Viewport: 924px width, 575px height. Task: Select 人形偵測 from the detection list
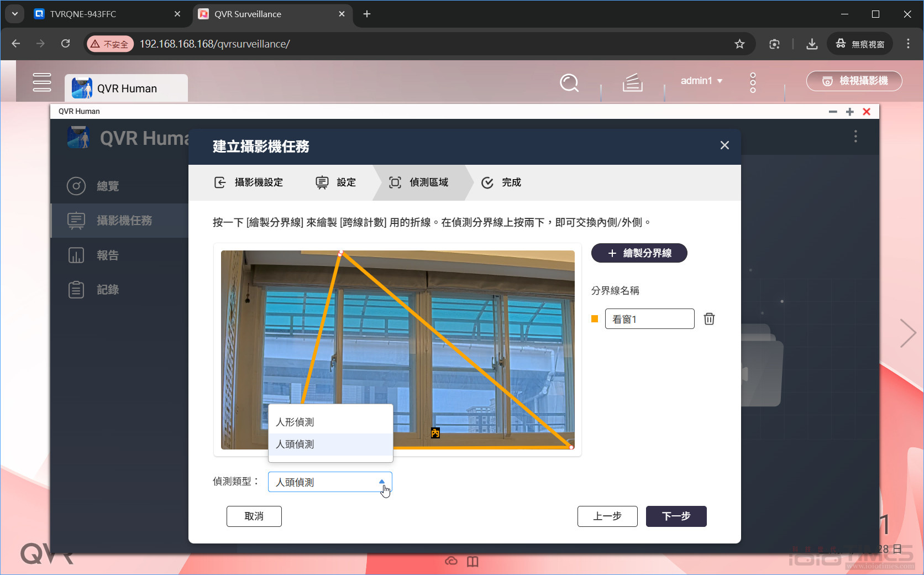coord(295,422)
